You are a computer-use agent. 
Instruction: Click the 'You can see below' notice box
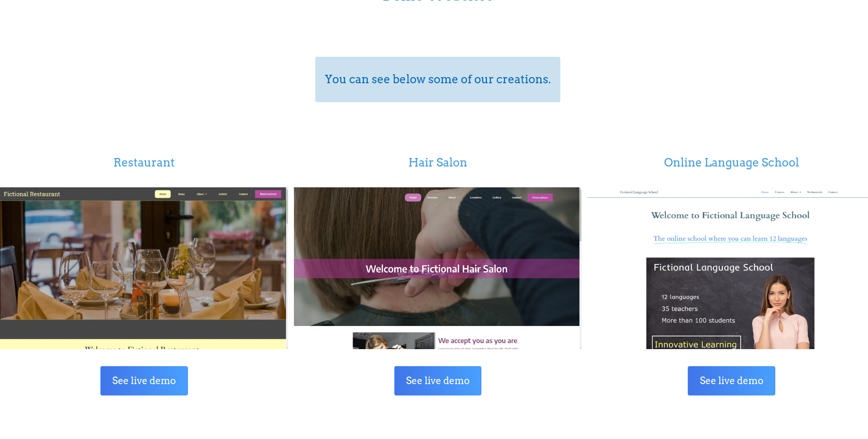click(x=437, y=79)
